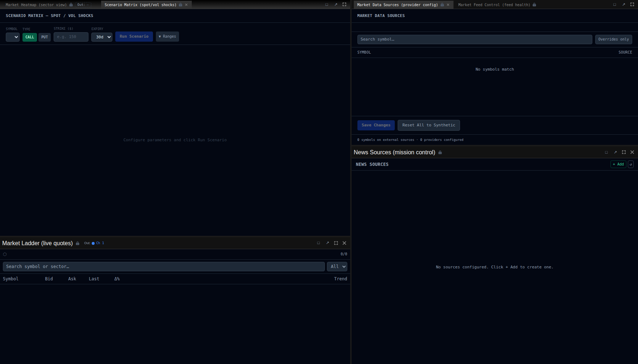Expand the Ranges section

point(167,37)
